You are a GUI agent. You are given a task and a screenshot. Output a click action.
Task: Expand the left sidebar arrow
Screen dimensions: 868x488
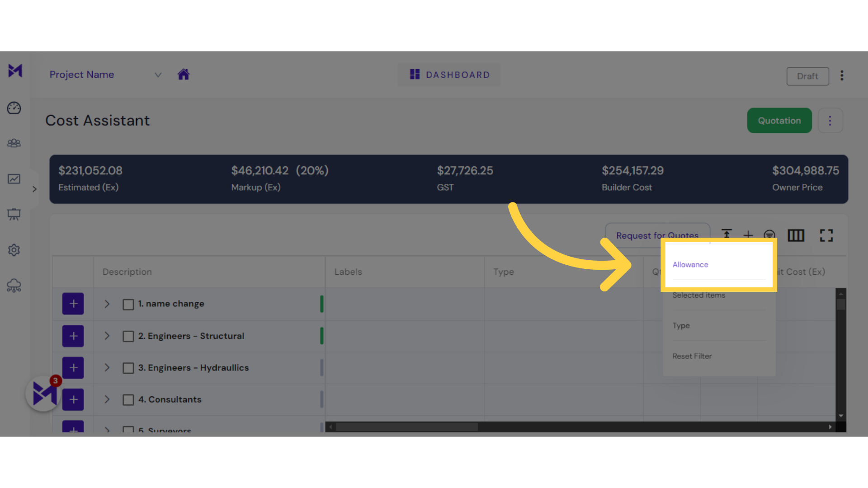click(x=34, y=189)
